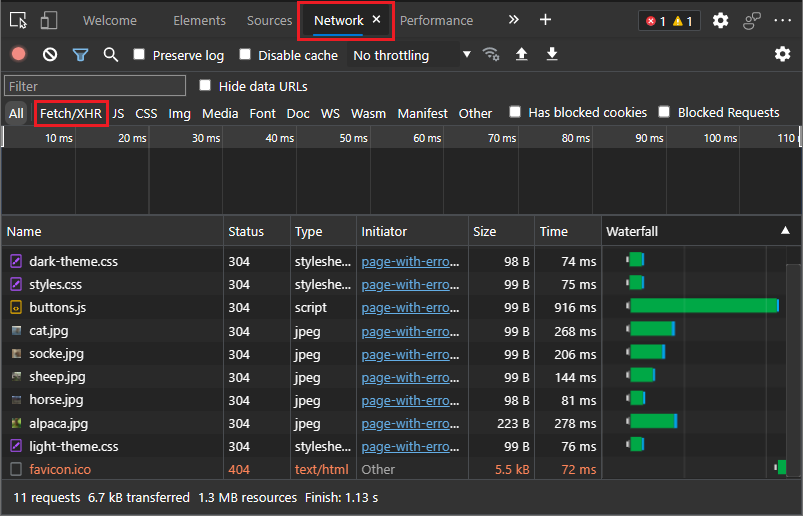Open DevTools settings gear at top

(721, 20)
